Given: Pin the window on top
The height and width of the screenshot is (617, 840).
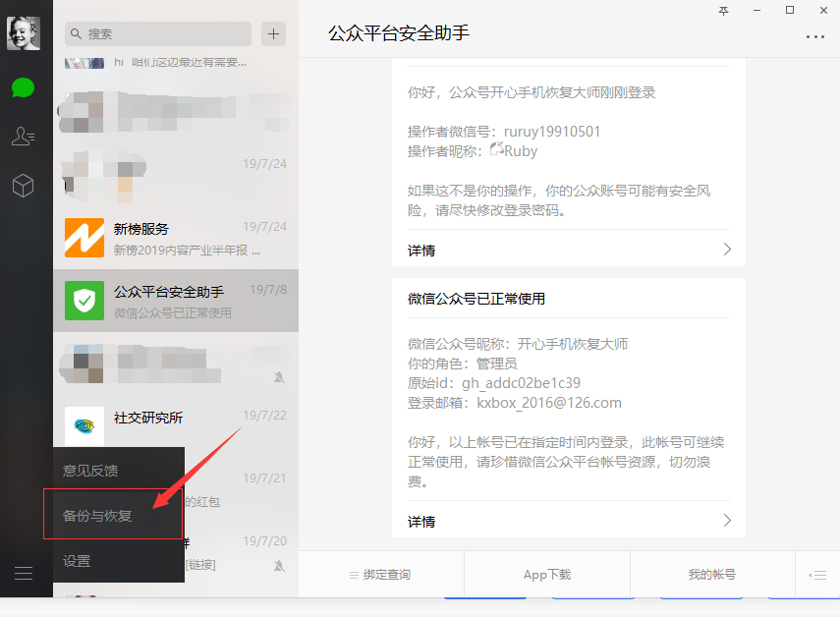Looking at the screenshot, I should 723,10.
